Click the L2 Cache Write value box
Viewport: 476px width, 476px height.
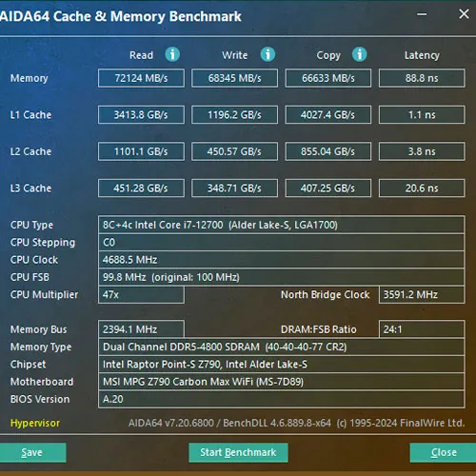click(x=234, y=151)
